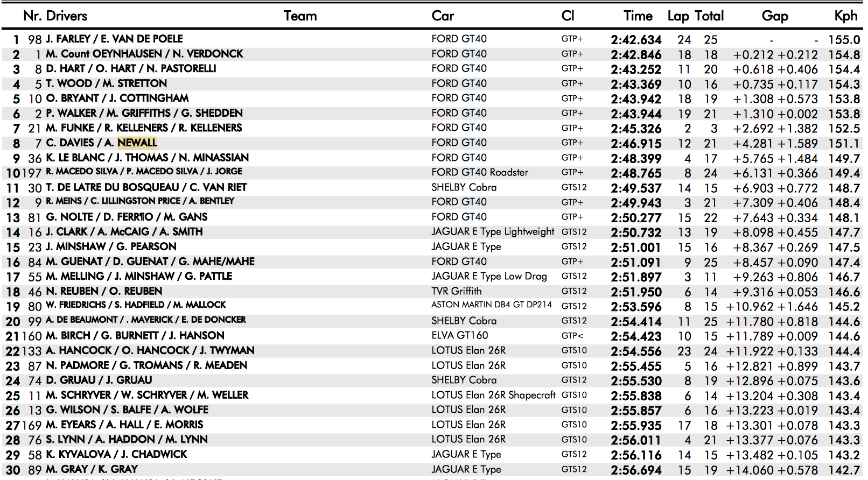868x480 pixels.
Task: Click the highlighted NEWALL driver name
Action: coord(137,143)
